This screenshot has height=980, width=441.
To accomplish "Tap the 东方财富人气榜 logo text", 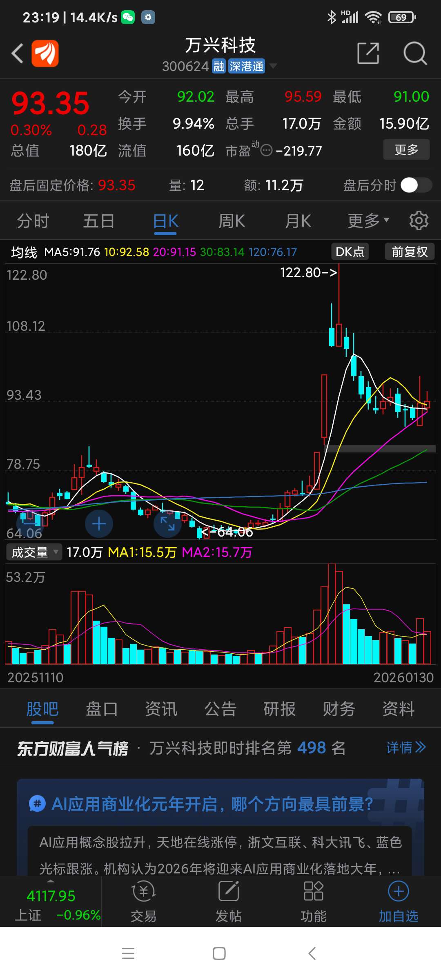I will [x=73, y=748].
